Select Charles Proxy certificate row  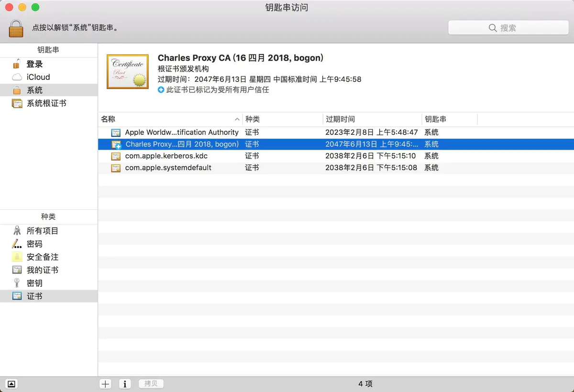[x=336, y=144]
